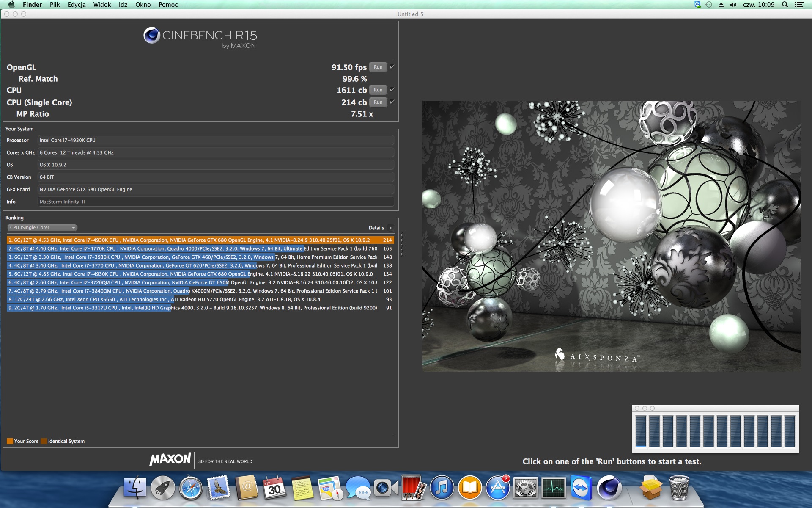Viewport: 812px width, 508px height.
Task: Click the Identical System color swatch
Action: 44,441
